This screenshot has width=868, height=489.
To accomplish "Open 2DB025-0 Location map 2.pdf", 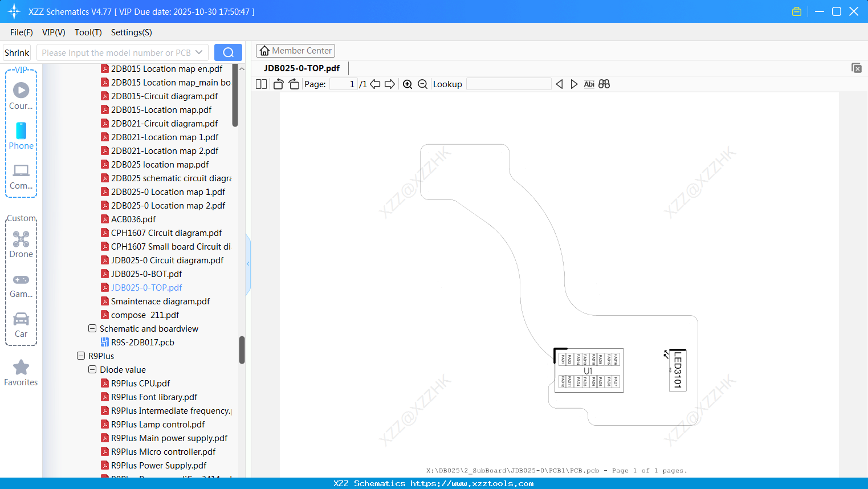I will (168, 206).
